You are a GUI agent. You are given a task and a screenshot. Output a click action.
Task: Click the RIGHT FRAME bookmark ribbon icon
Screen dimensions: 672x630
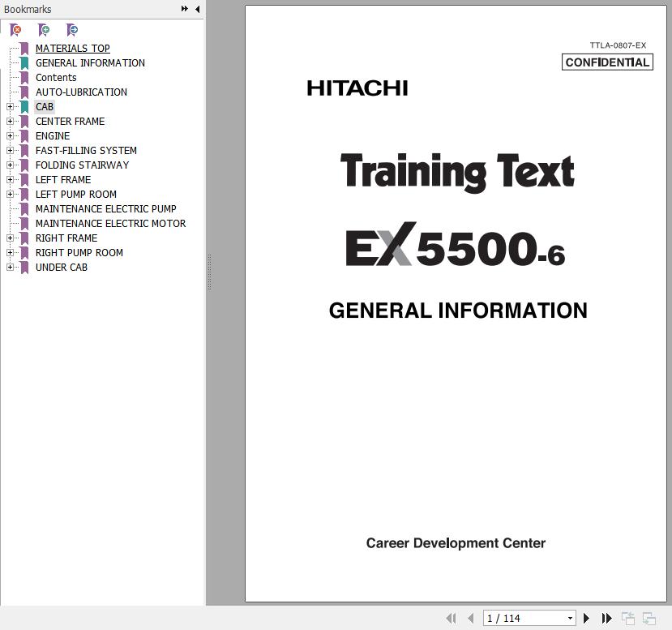point(24,238)
